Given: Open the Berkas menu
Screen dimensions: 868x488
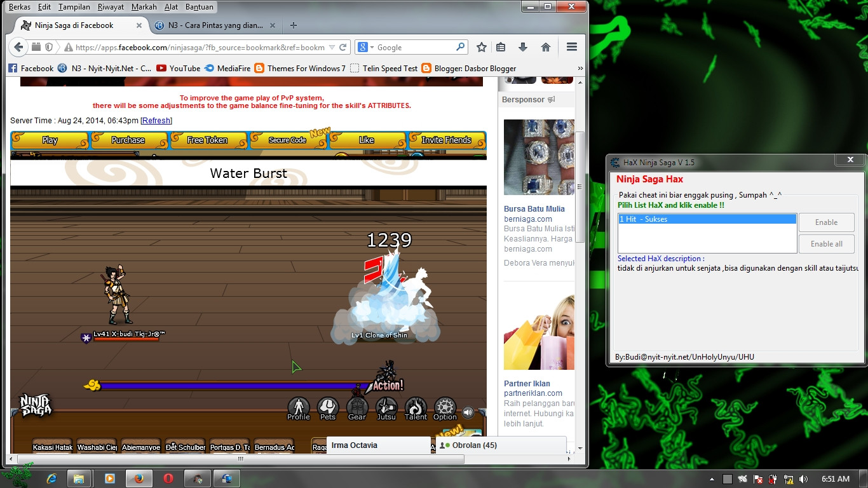Looking at the screenshot, I should point(20,7).
